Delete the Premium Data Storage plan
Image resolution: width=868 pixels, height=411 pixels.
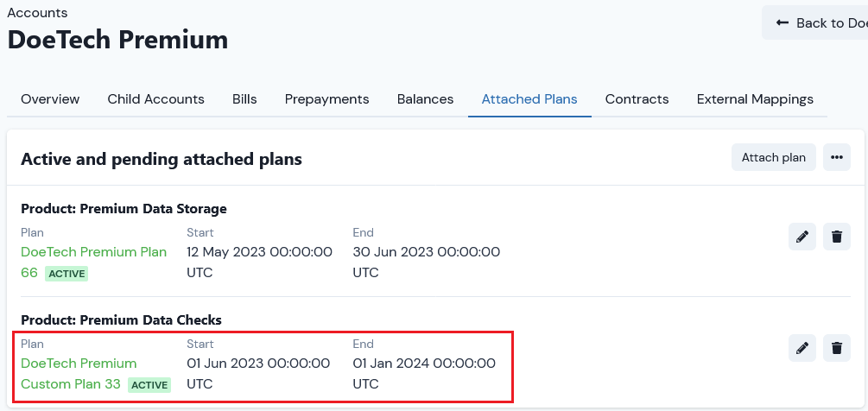point(836,237)
